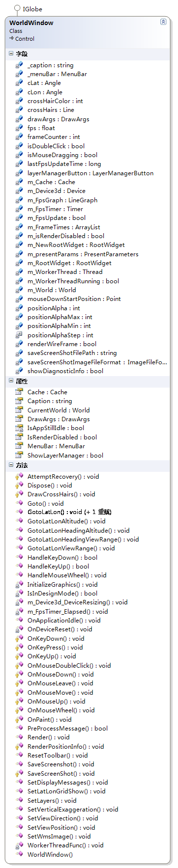
Task: Select the CurrentWorld property
Action: coord(59,410)
